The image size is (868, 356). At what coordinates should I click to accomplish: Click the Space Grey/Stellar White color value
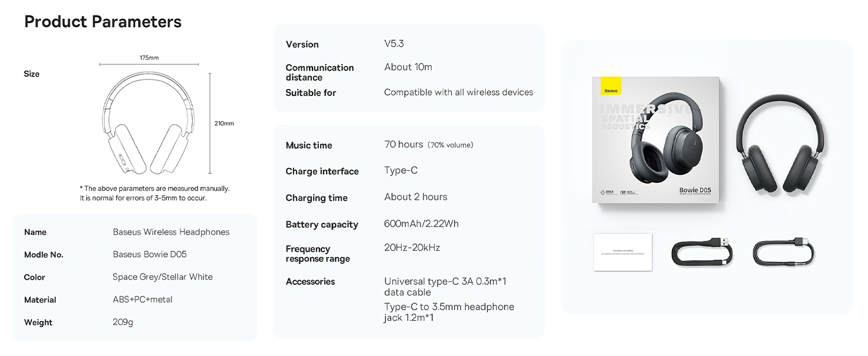coord(162,277)
